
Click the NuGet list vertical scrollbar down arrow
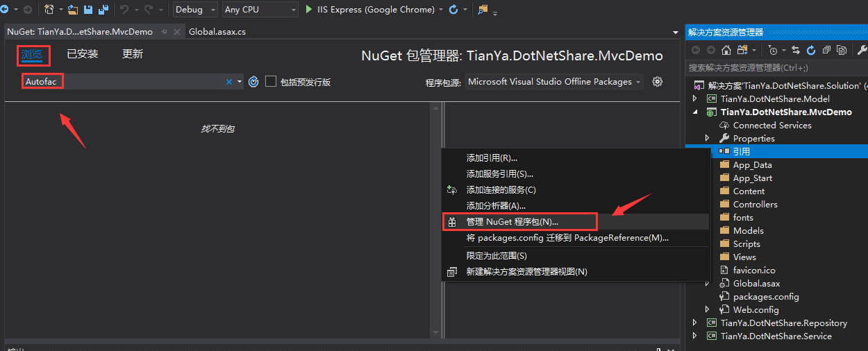pyautogui.click(x=435, y=334)
